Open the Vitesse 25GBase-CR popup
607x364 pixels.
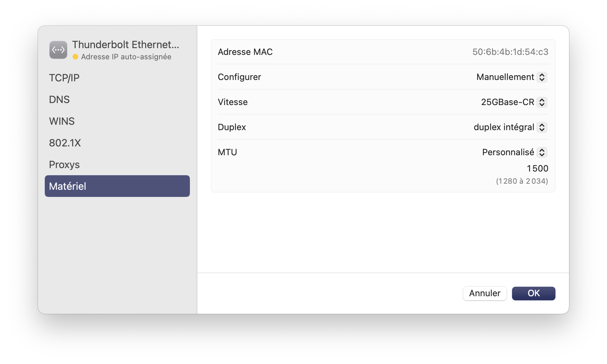pyautogui.click(x=514, y=102)
